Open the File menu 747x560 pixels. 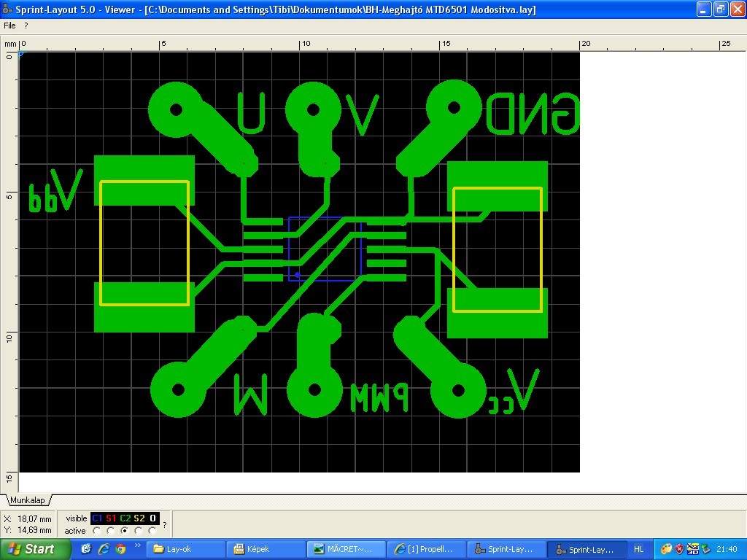coord(9,26)
